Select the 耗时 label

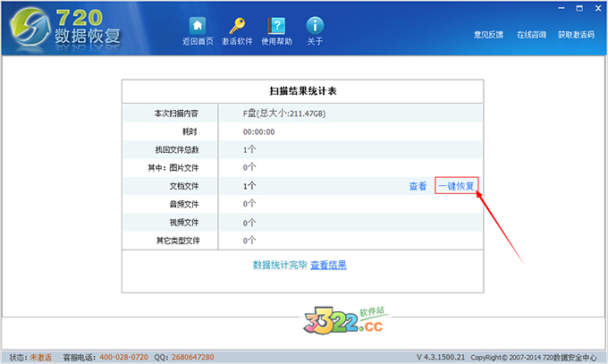(190, 131)
